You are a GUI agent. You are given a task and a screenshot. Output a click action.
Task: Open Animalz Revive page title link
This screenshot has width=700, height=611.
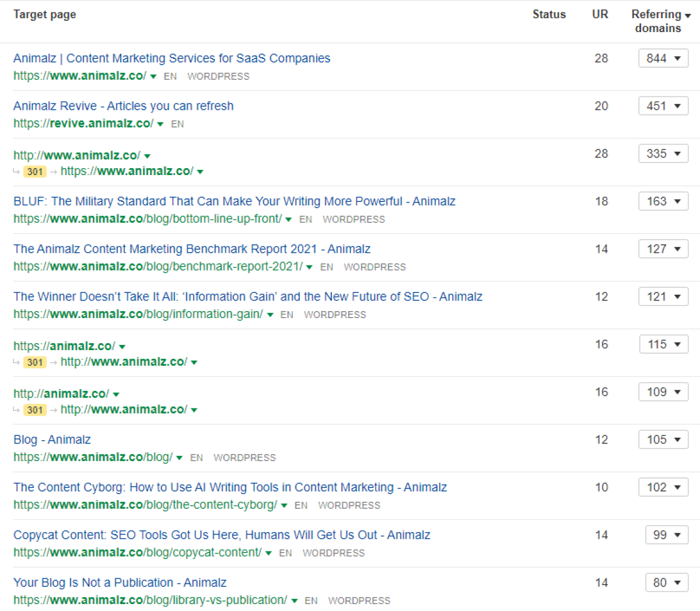tap(123, 106)
